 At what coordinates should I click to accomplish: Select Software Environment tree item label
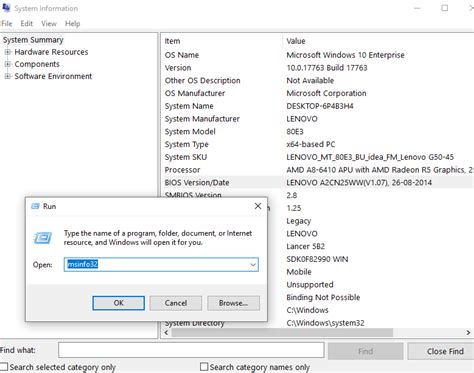coord(53,76)
